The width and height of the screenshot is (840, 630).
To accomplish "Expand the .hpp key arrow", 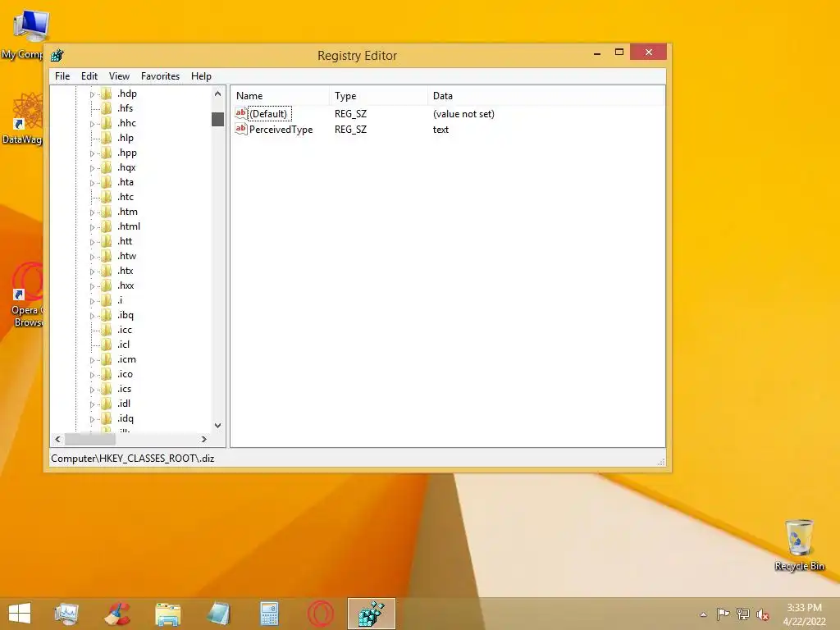I will pos(92,153).
